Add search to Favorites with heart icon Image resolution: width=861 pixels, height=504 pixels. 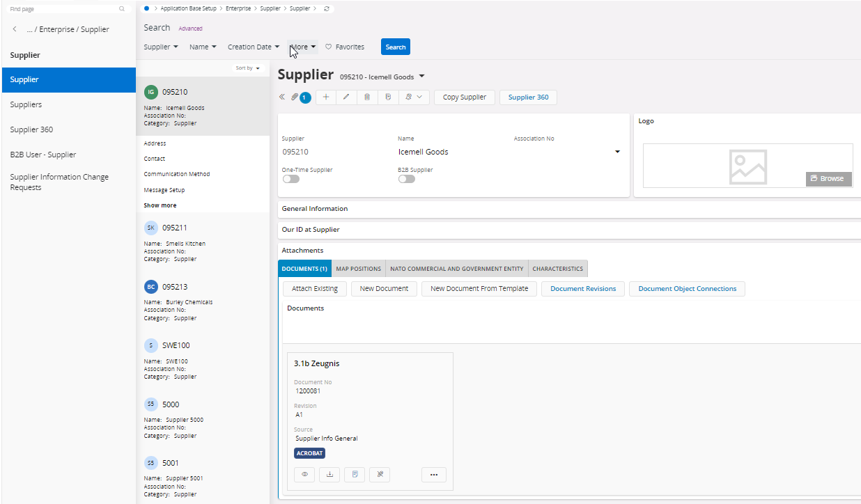pos(344,47)
